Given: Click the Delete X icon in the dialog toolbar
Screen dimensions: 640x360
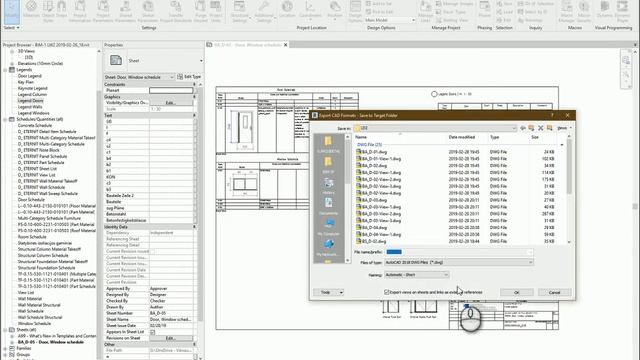Looking at the screenshot, I should pyautogui.click(x=540, y=128).
